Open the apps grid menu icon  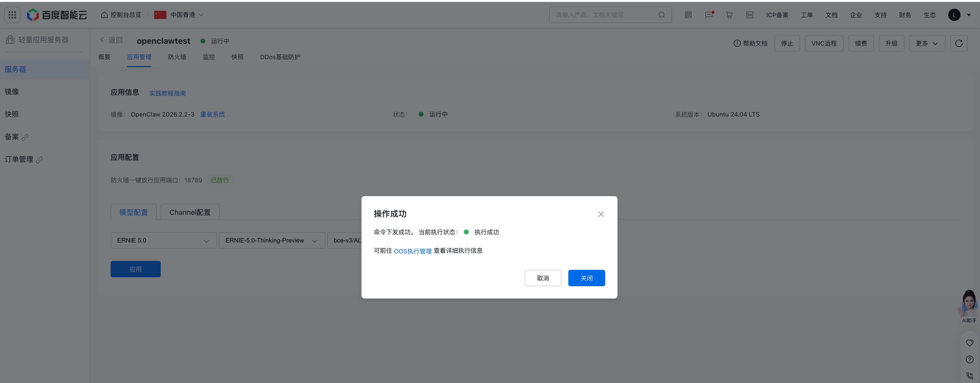tap(12, 15)
